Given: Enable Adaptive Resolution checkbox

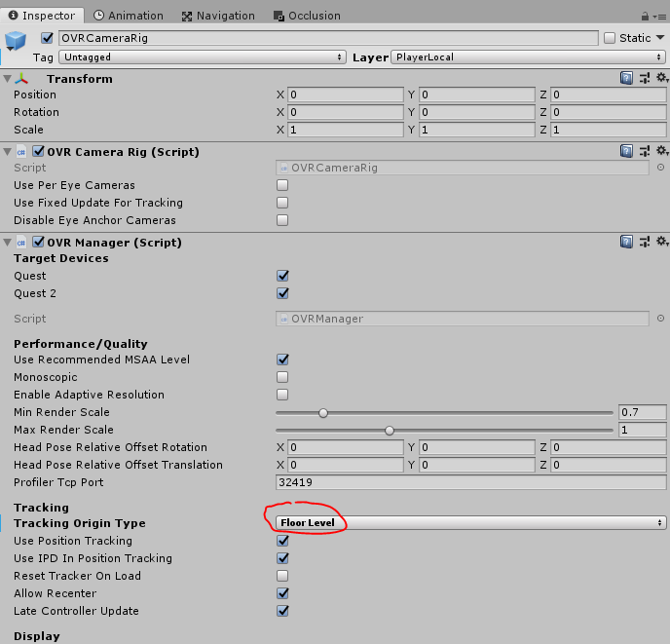Looking at the screenshot, I should (x=282, y=395).
